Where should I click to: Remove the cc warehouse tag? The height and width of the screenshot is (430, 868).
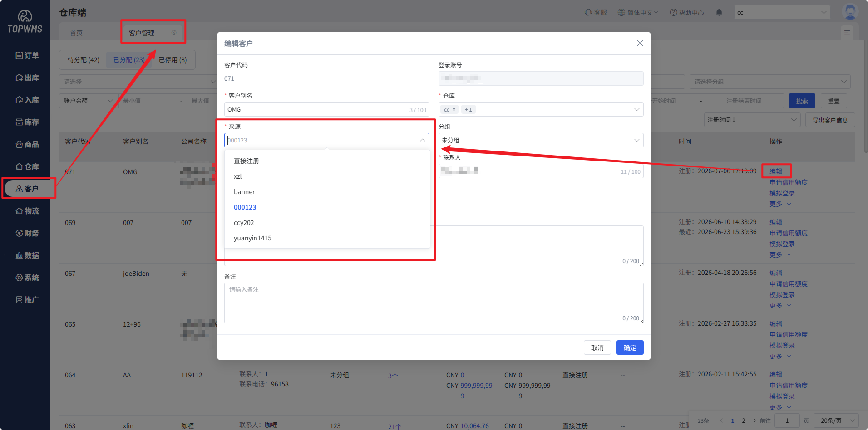click(x=454, y=109)
